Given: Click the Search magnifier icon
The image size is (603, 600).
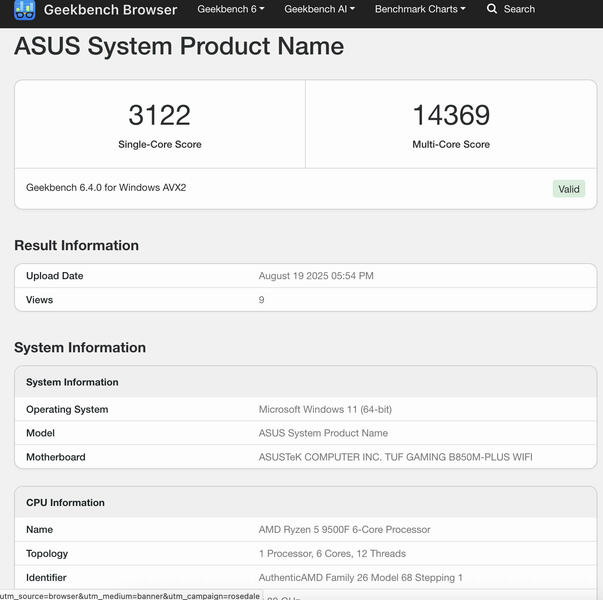Looking at the screenshot, I should pos(492,9).
